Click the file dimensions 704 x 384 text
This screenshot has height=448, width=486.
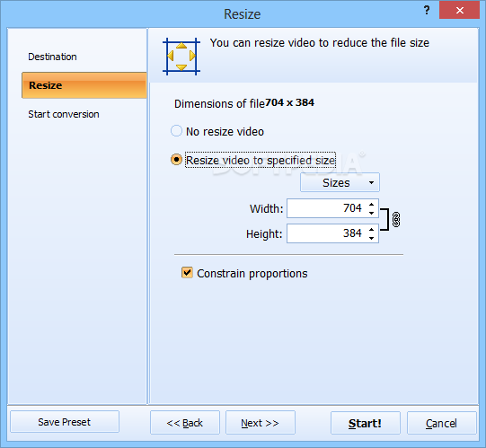pyautogui.click(x=289, y=102)
